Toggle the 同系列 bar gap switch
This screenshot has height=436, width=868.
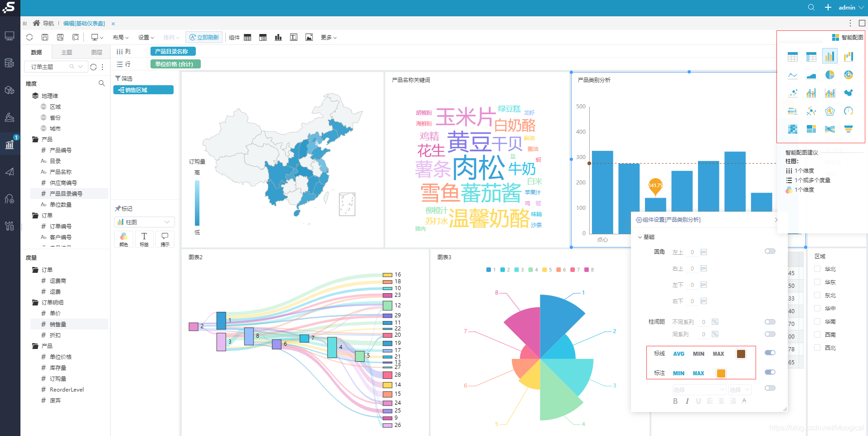pyautogui.click(x=770, y=334)
